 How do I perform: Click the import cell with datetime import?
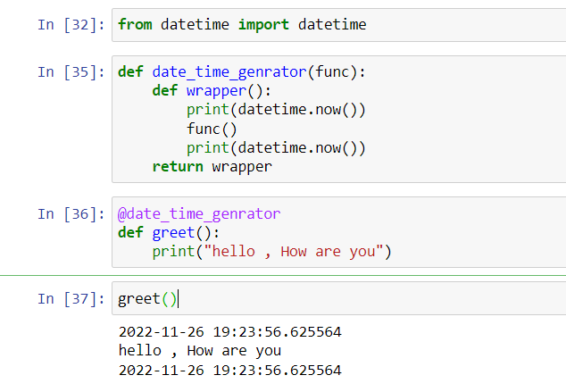(339, 25)
